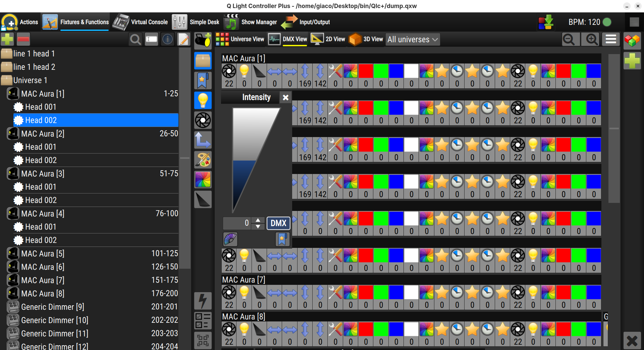Select the Fixtures & Functions tab
The width and height of the screenshot is (644, 350).
coord(75,22)
